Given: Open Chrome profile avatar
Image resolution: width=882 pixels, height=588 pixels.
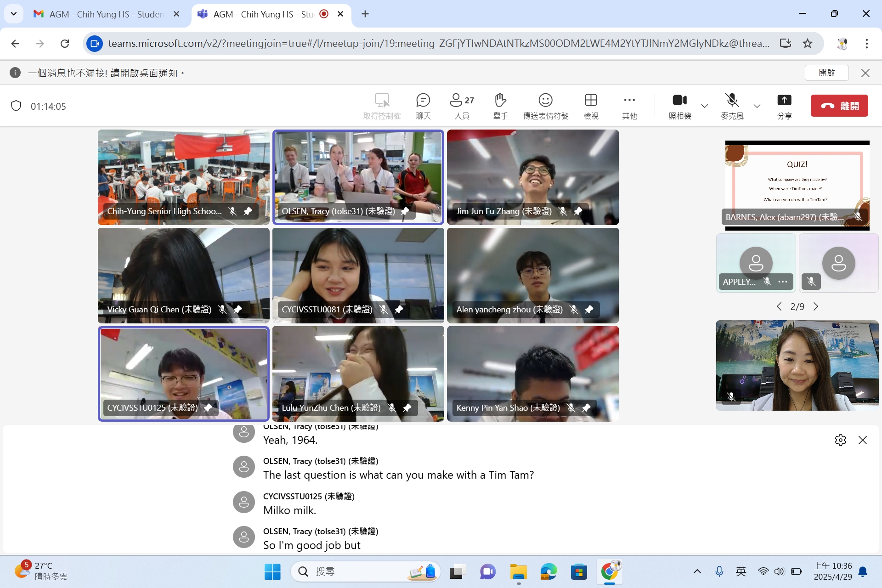Looking at the screenshot, I should point(842,44).
